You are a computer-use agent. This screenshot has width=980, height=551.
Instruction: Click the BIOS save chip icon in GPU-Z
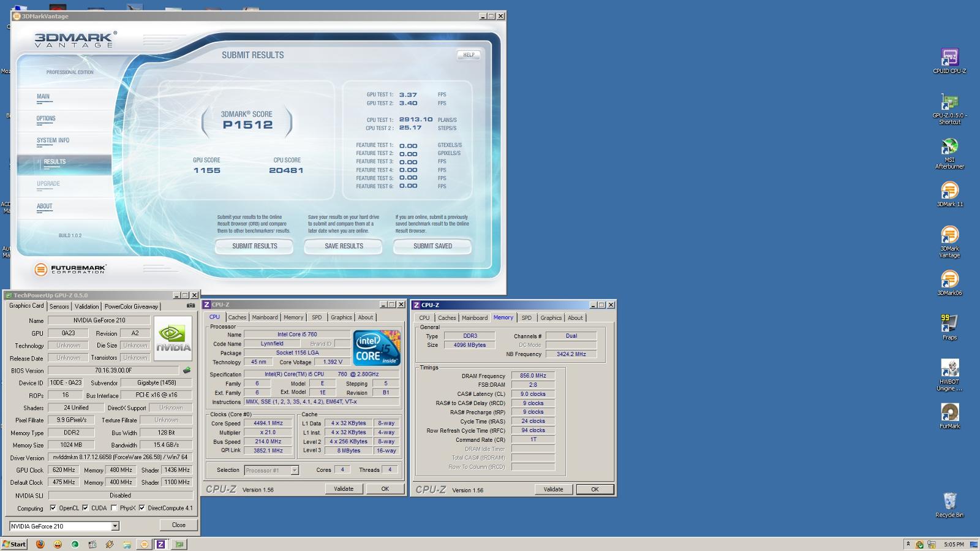[x=187, y=370]
